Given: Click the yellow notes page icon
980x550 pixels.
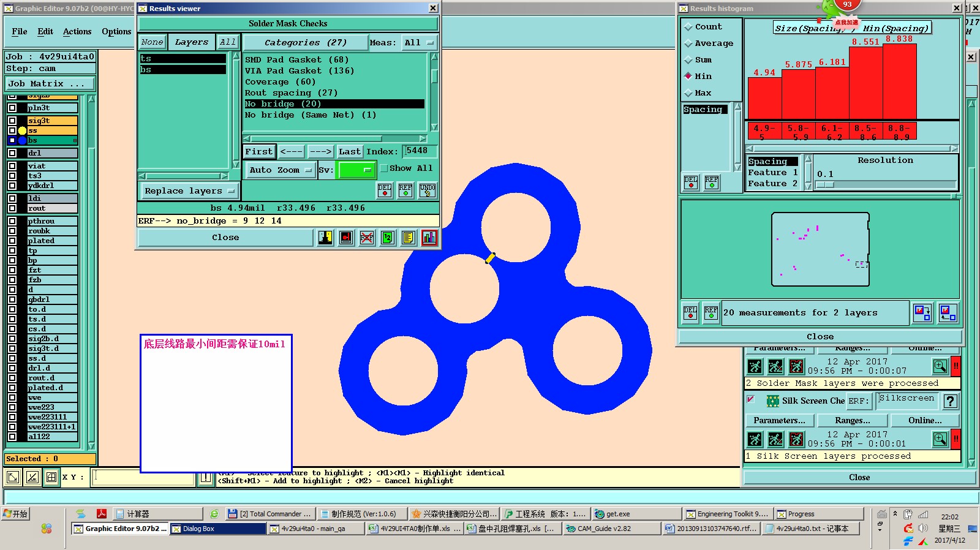Looking at the screenshot, I should click(x=409, y=238).
